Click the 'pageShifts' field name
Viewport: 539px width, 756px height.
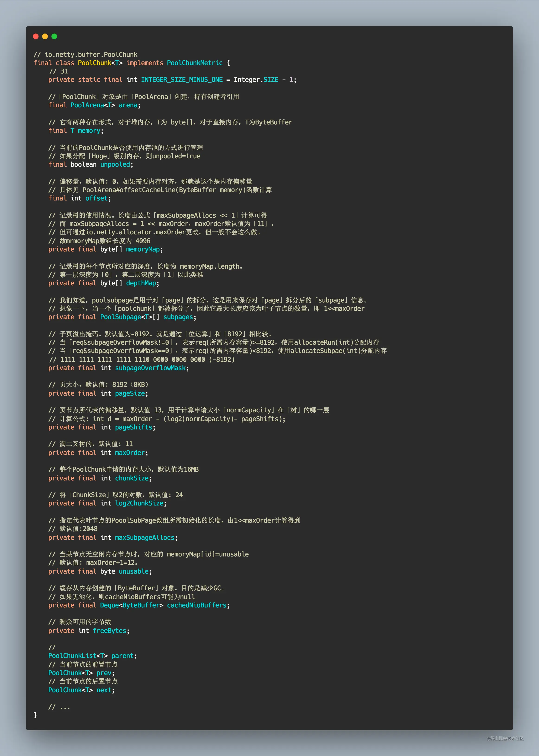(134, 427)
